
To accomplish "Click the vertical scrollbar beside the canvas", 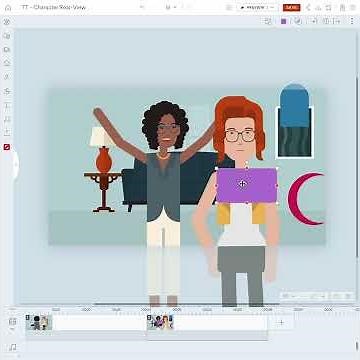I will pyautogui.click(x=357, y=167).
